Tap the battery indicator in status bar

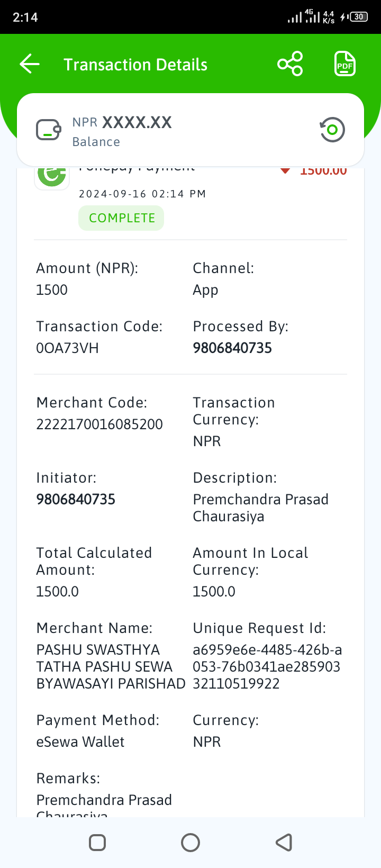coord(359,16)
